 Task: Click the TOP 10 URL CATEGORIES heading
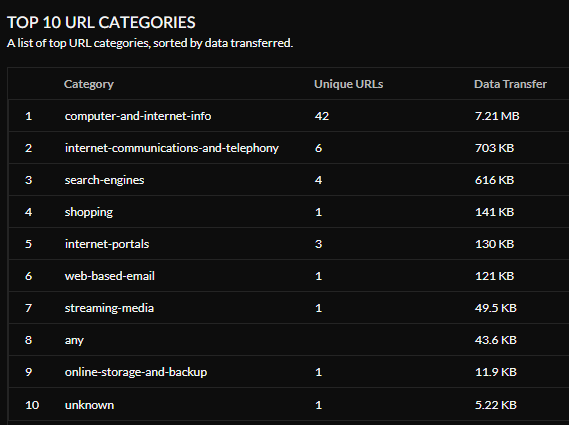[101, 23]
